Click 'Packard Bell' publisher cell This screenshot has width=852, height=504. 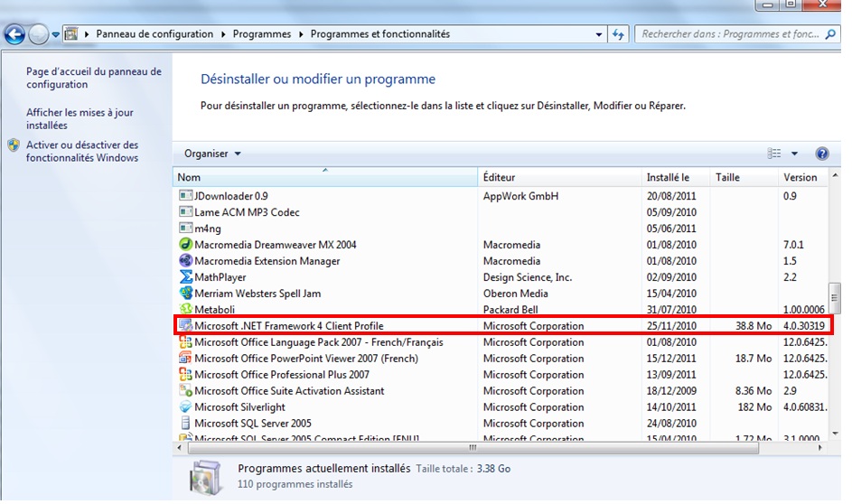pyautogui.click(x=510, y=310)
